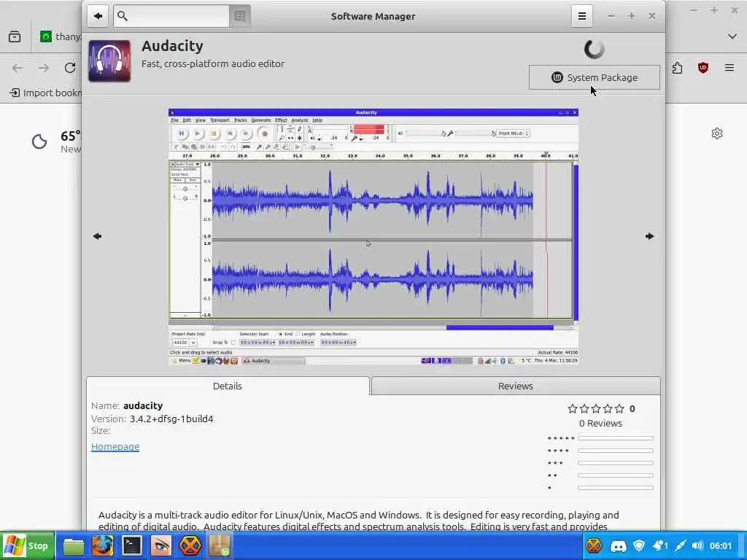Open the Stop start-menu button on taskbar
The width and height of the screenshot is (747, 560).
[x=28, y=545]
